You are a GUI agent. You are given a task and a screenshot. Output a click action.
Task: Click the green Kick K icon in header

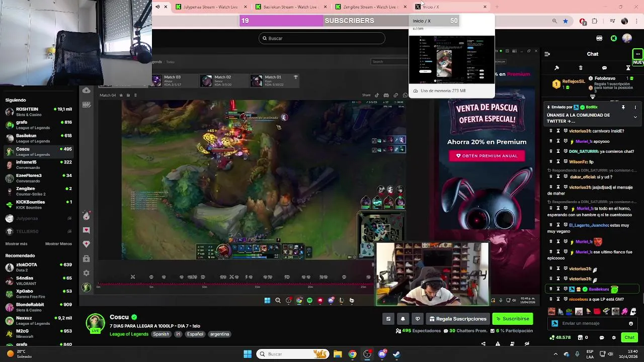point(614,38)
